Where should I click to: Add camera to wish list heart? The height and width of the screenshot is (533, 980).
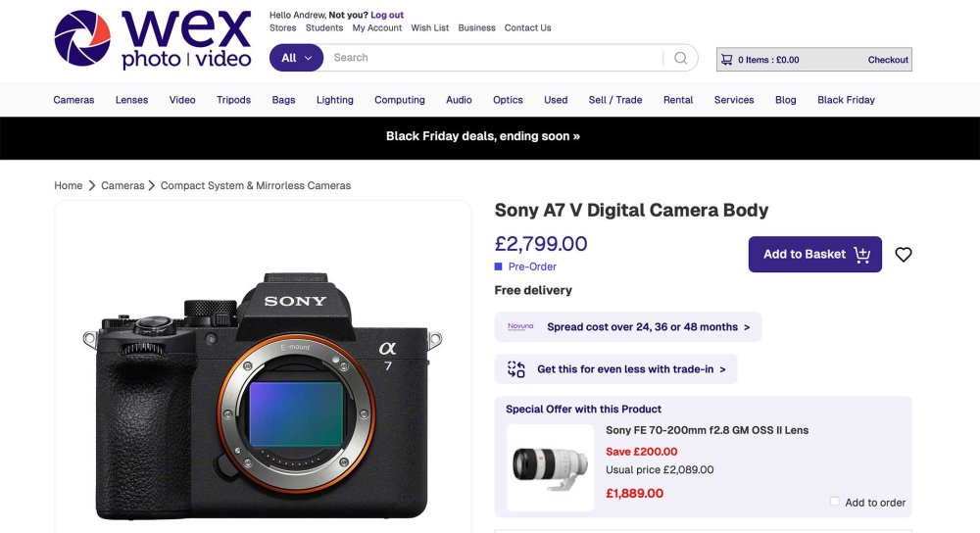(x=904, y=255)
